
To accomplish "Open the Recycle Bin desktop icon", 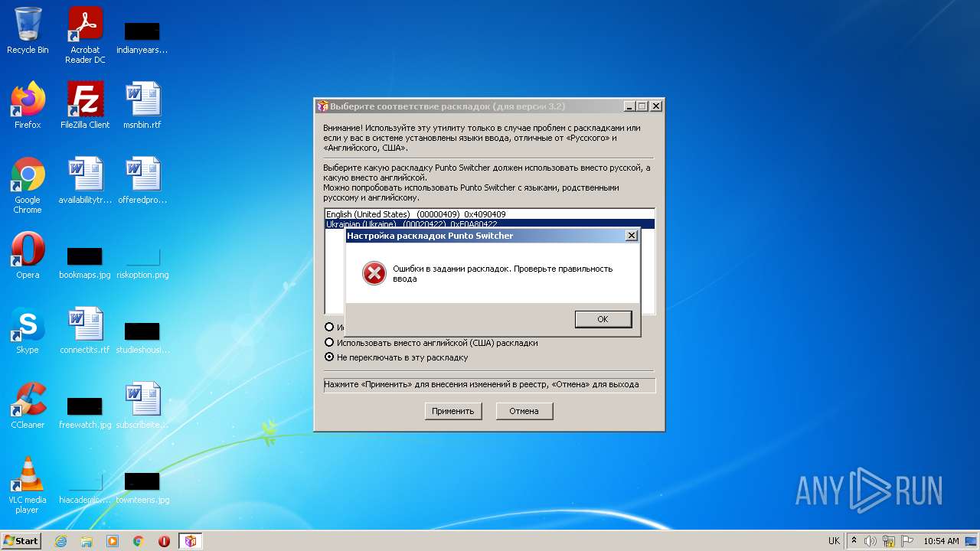I will tap(28, 31).
